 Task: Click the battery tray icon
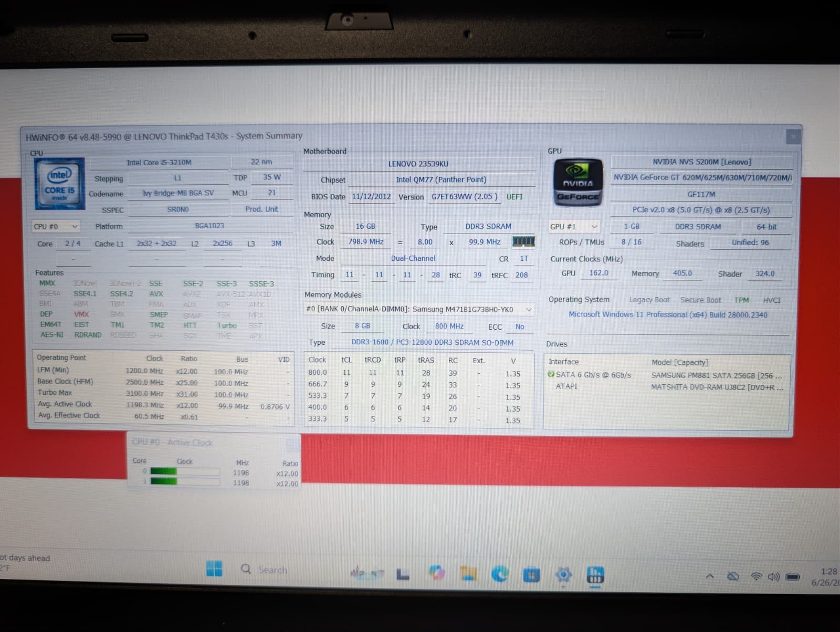pos(792,577)
